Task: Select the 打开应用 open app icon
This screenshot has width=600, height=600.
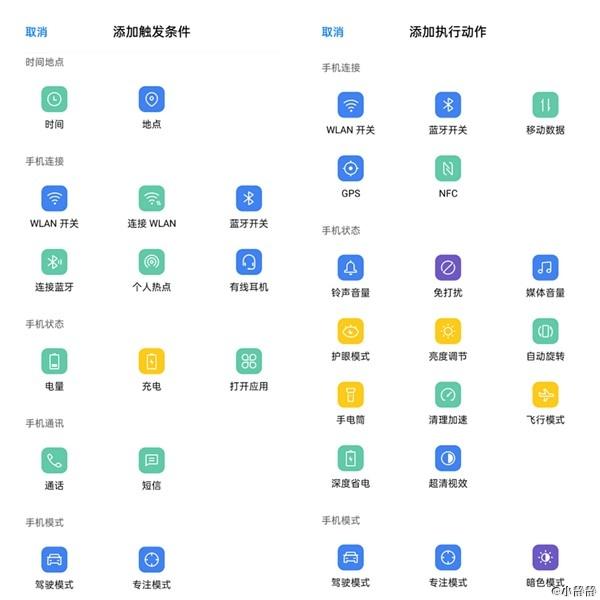Action: click(249, 361)
